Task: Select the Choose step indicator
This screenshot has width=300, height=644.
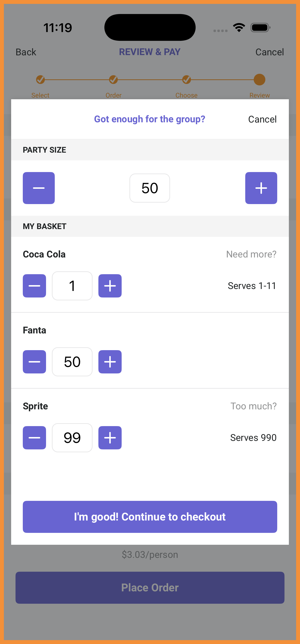Action: 186,80
